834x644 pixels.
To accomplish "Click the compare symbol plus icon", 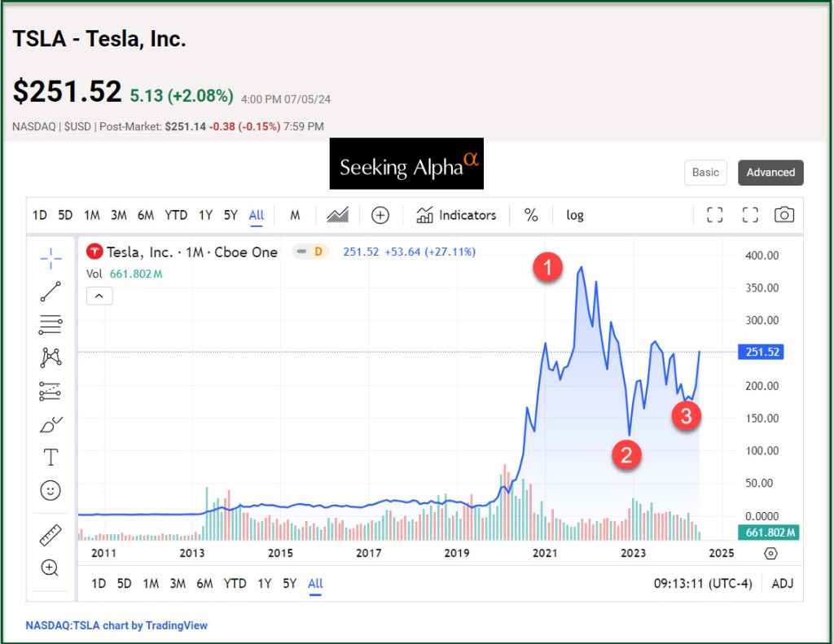I will (380, 215).
